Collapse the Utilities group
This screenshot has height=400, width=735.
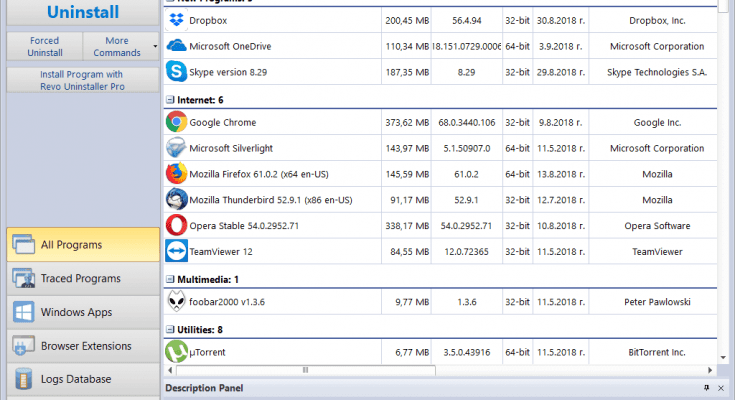coord(169,329)
